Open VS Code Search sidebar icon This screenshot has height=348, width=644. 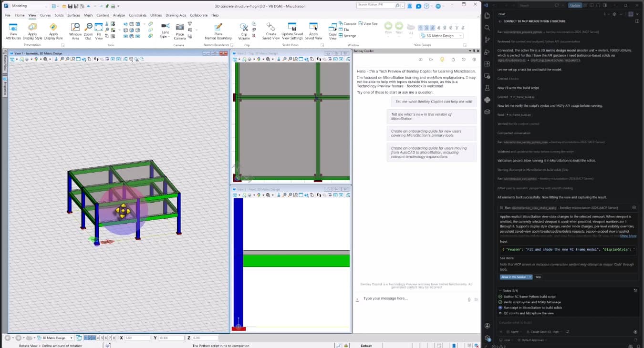pyautogui.click(x=487, y=28)
